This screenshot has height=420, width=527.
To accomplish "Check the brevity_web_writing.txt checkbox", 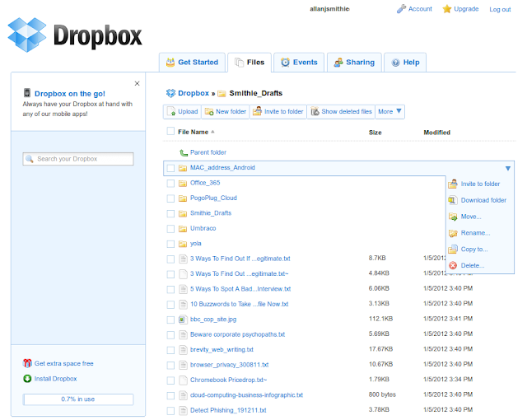I will 170,350.
